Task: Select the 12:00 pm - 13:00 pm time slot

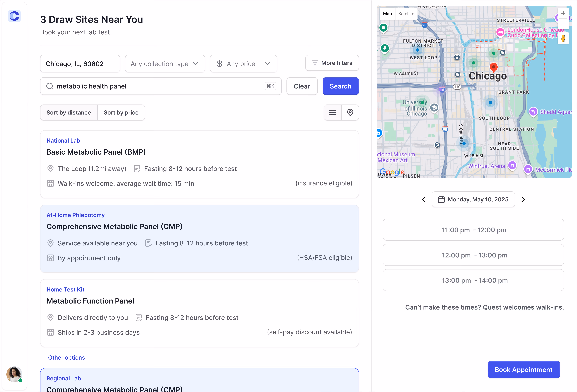Action: click(x=473, y=255)
